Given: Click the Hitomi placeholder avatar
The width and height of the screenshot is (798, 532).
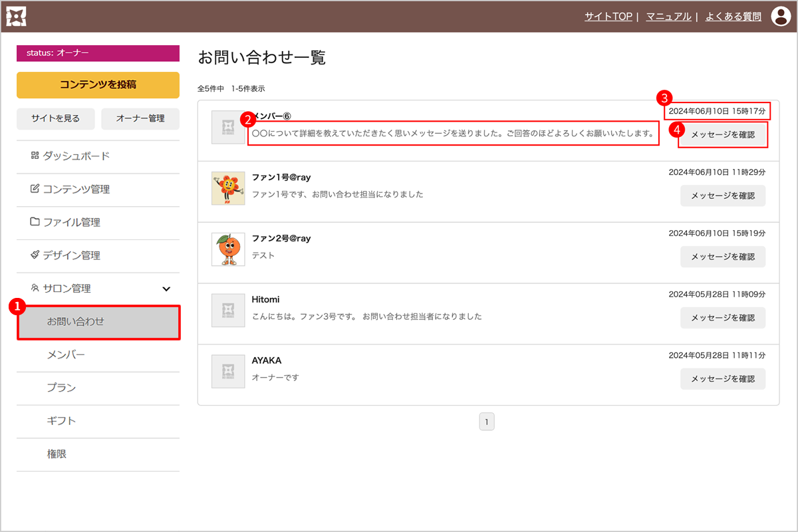Looking at the screenshot, I should 228,311.
